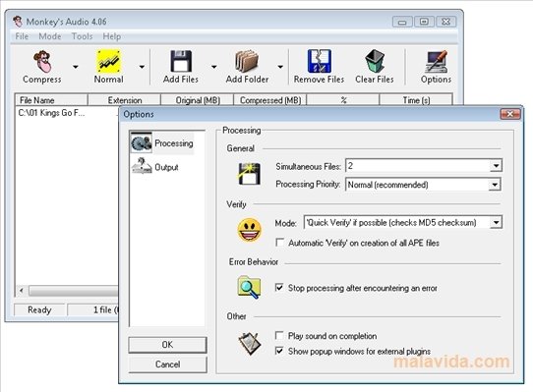Enable Automatic Verify on creation of APE files
This screenshot has width=533, height=392.
click(x=279, y=243)
